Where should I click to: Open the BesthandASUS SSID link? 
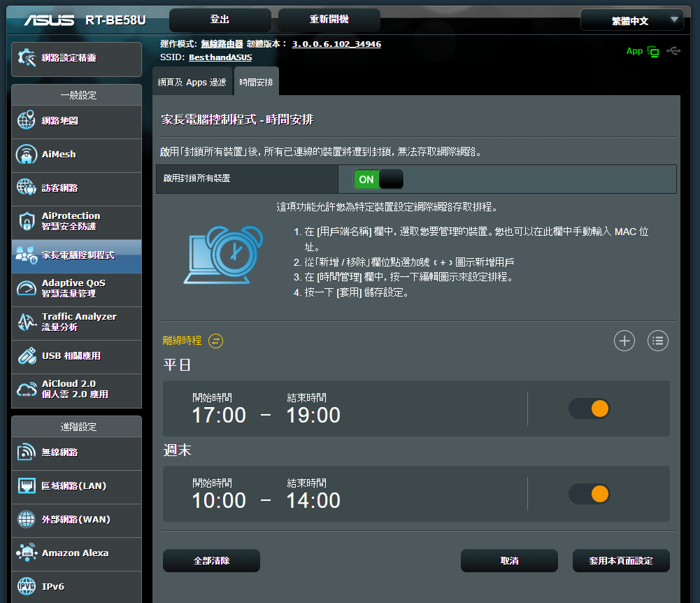click(x=220, y=57)
